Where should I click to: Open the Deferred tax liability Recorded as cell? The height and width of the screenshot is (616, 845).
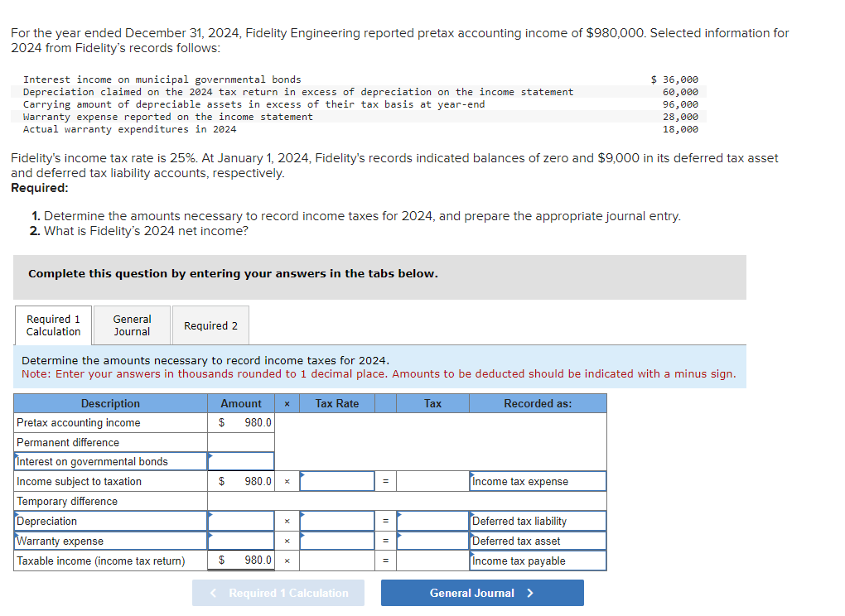coord(537,521)
